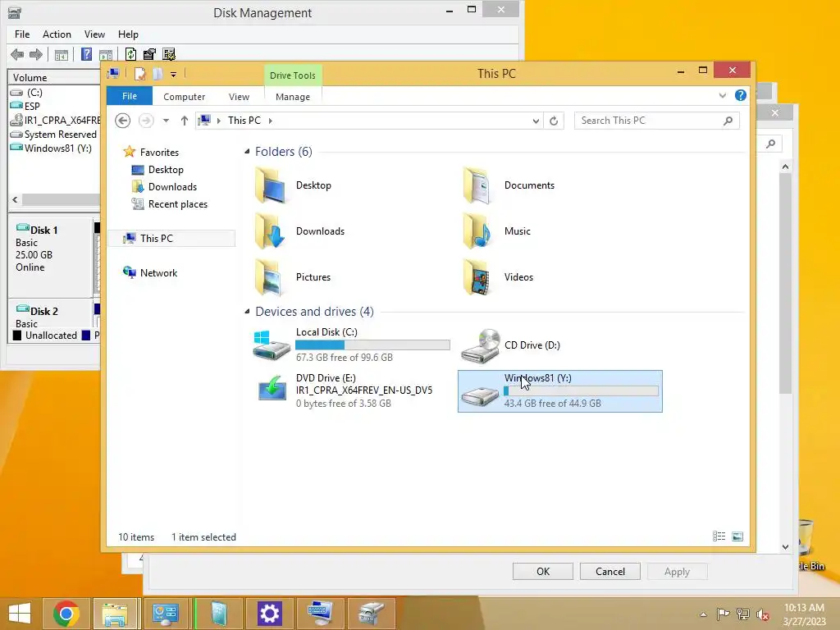Image resolution: width=840 pixels, height=630 pixels.
Task: Expand the address bar history dropdown
Action: [x=536, y=121]
